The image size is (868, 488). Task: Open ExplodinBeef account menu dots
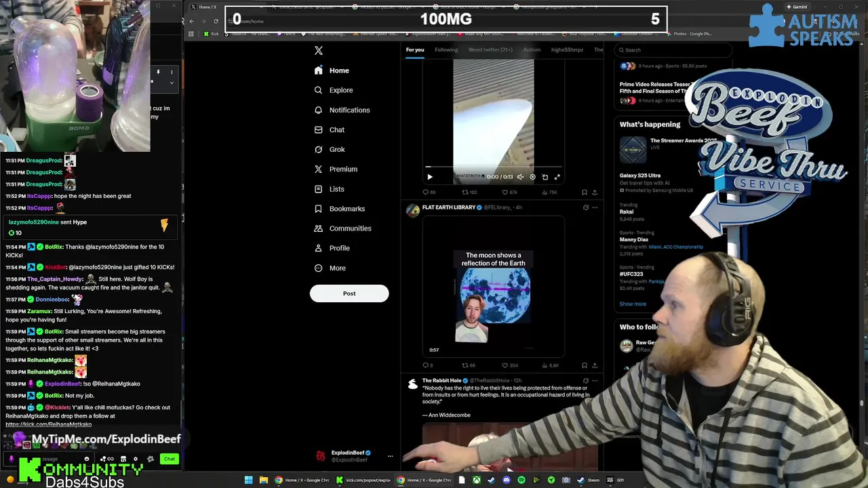coord(390,456)
